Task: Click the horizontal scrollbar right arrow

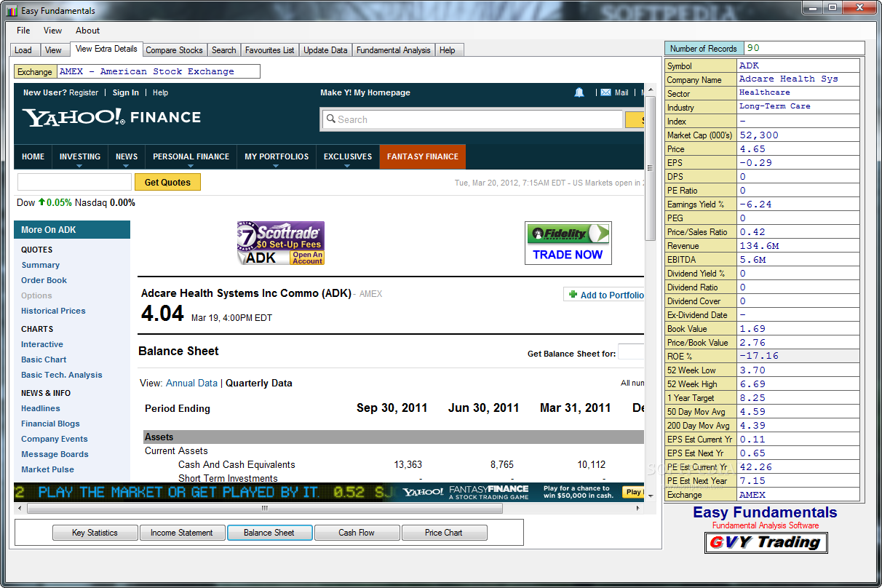Action: pos(638,509)
